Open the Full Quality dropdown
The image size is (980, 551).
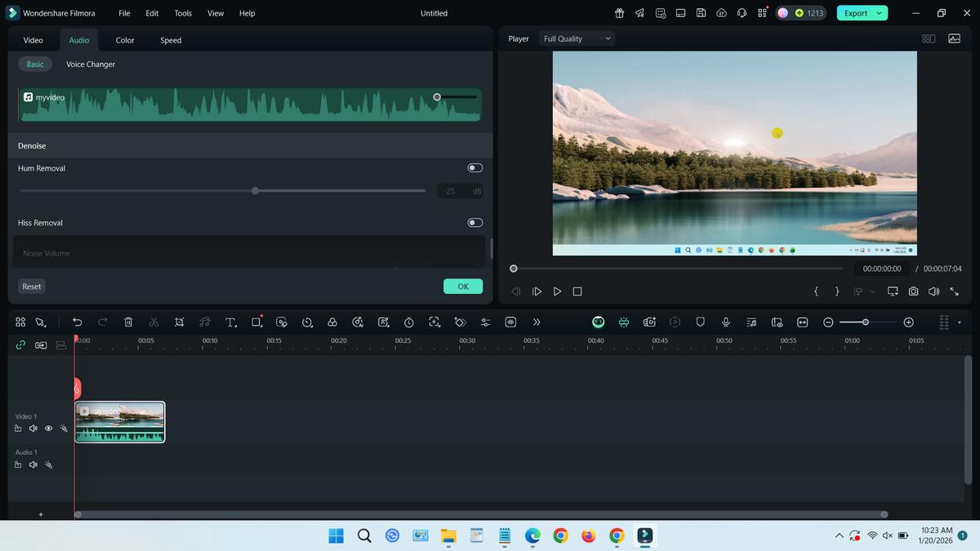point(577,38)
